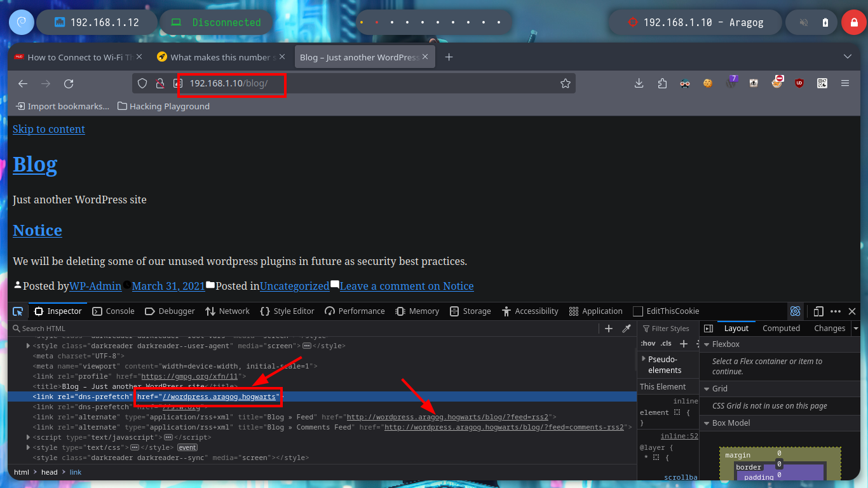
Task: Expand the darkreader--user-agent style node
Action: 28,346
